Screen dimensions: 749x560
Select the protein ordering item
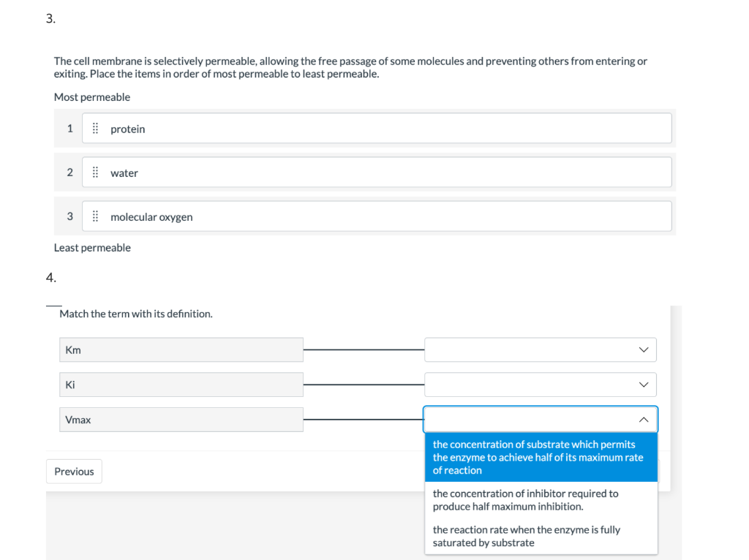coord(377,129)
